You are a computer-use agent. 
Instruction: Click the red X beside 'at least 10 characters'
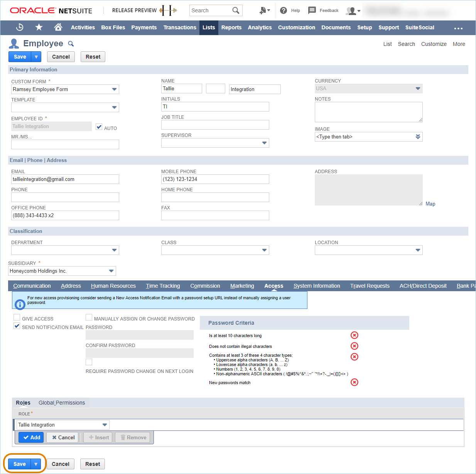pos(354,335)
